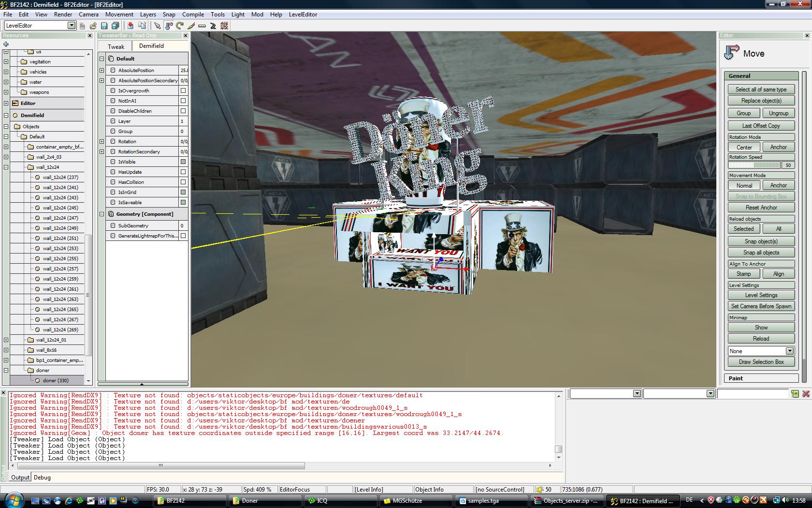Screen dimensions: 812x508
Task: Click the Internet Explorer quick launch icon
Action: (69, 501)
